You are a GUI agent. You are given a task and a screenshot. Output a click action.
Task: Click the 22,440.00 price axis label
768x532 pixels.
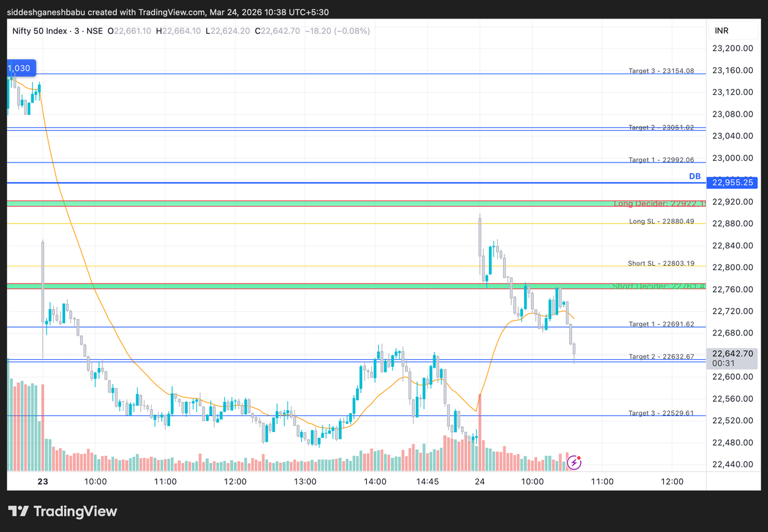(732, 464)
